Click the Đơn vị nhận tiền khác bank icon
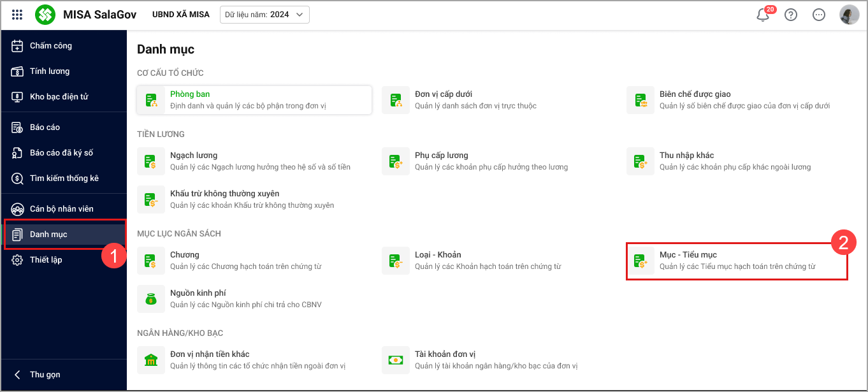 pos(150,359)
